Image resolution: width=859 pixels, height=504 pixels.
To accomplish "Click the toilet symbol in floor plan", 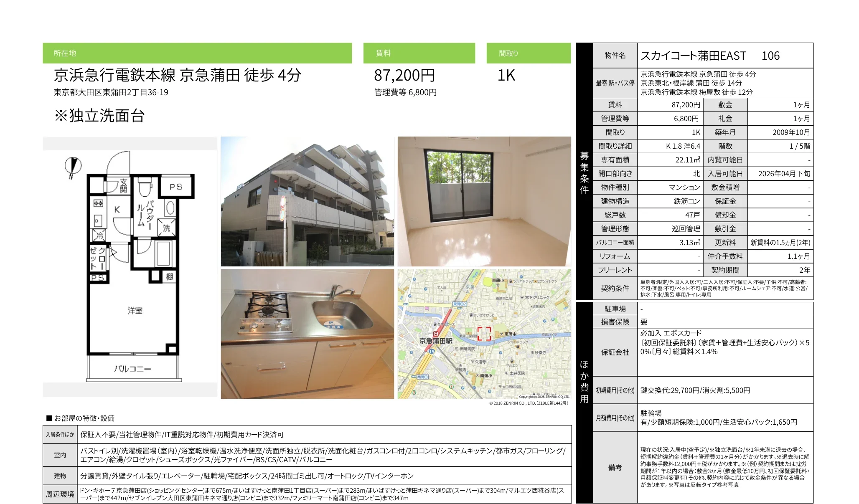I will pos(145,186).
